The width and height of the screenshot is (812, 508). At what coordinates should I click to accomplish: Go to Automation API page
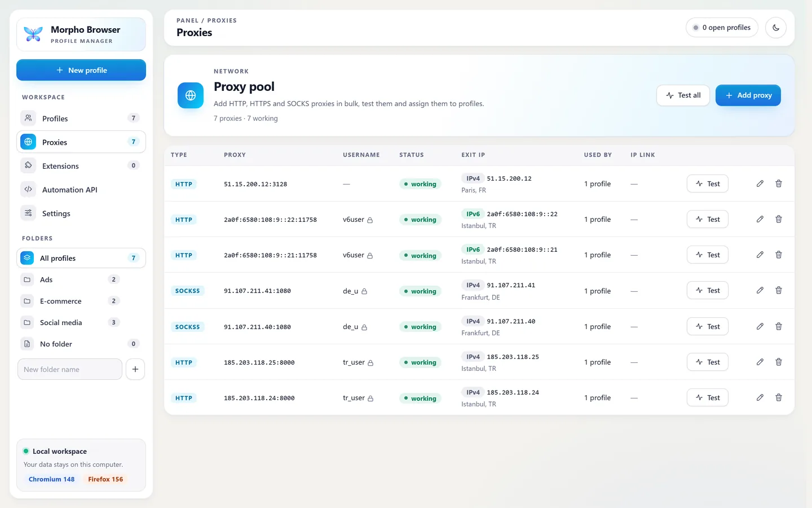81,189
